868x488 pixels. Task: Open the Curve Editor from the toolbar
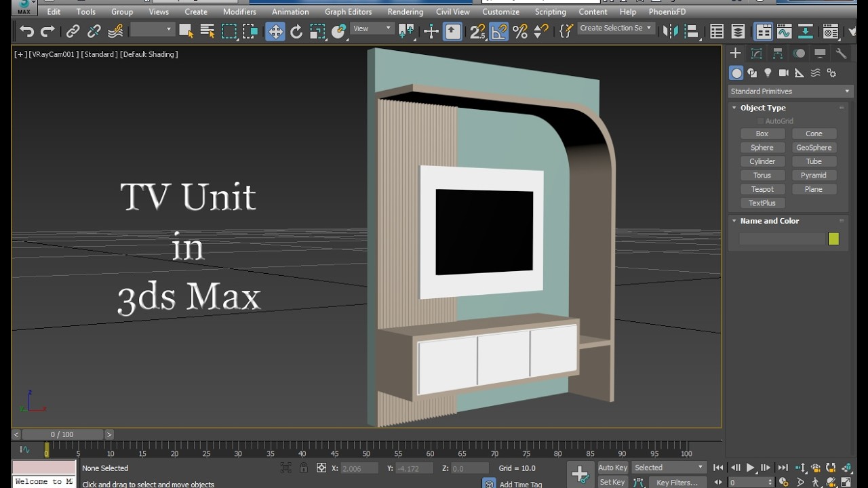[x=785, y=31]
